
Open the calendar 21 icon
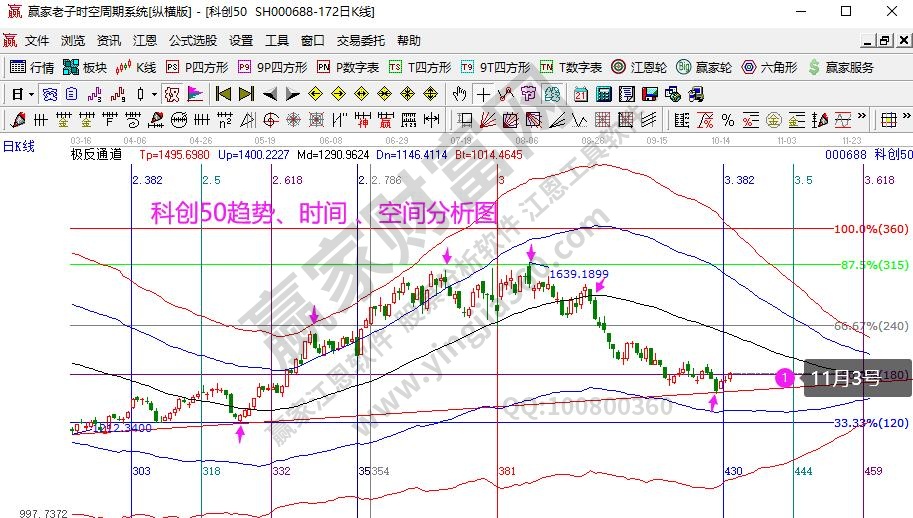click(x=581, y=94)
